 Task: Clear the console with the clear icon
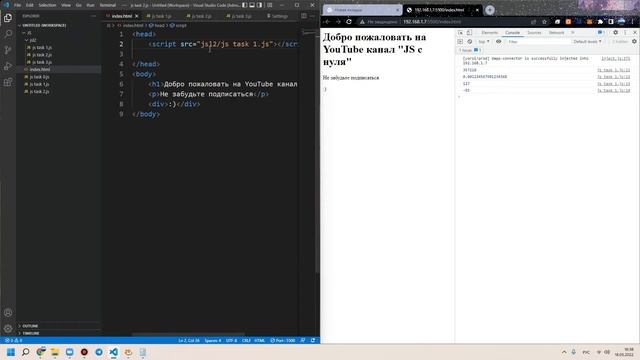(469, 42)
